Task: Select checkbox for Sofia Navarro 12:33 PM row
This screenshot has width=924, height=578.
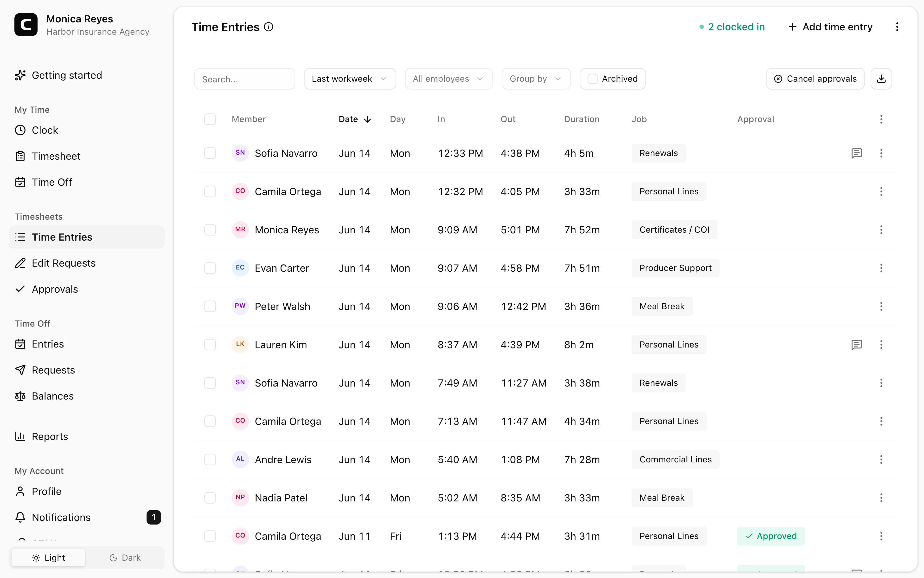Action: [210, 153]
